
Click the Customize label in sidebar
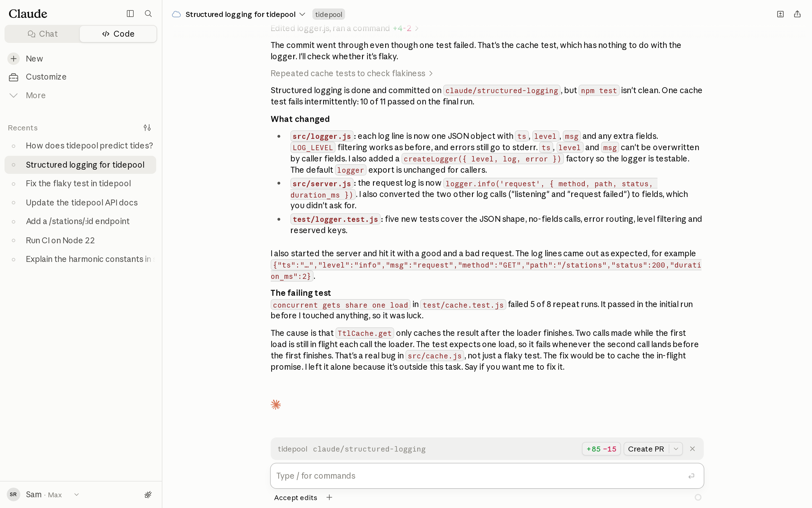coord(46,77)
